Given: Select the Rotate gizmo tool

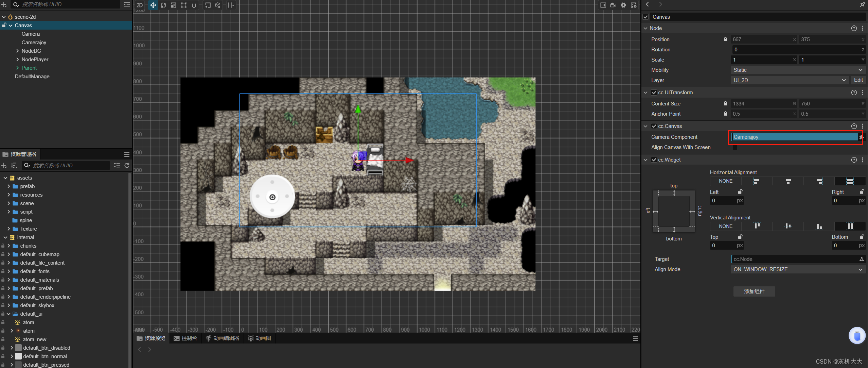Looking at the screenshot, I should tap(163, 5).
